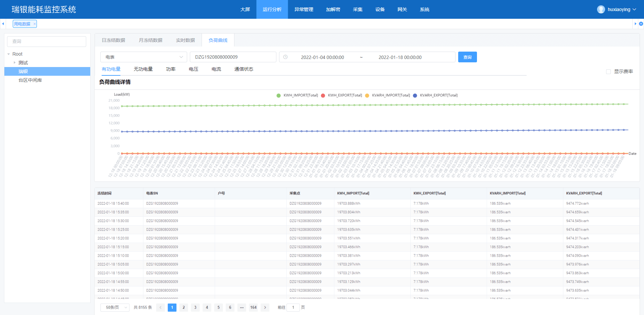Screen dimensions: 644x315
Task: Go to next page of table results
Action: (265, 307)
